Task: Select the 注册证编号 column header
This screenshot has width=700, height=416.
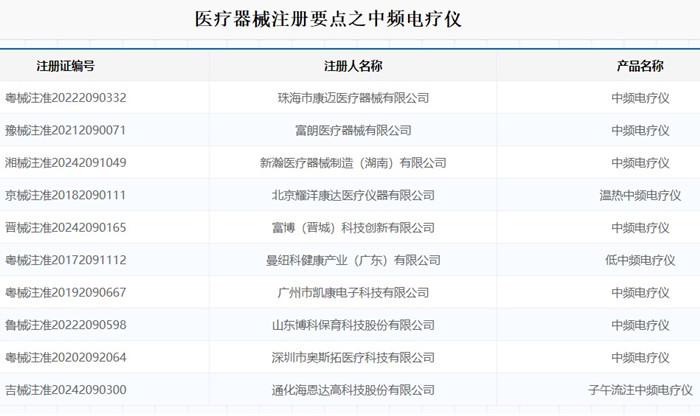Action: tap(66, 66)
